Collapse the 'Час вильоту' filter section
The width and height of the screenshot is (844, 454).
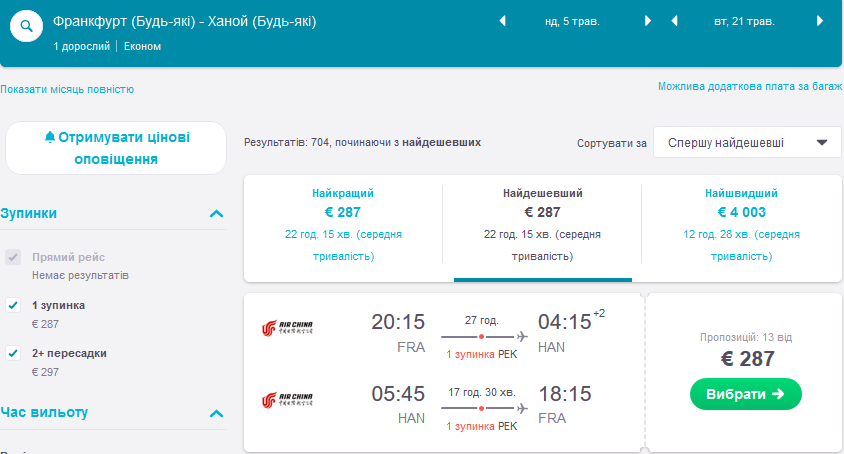pos(216,413)
